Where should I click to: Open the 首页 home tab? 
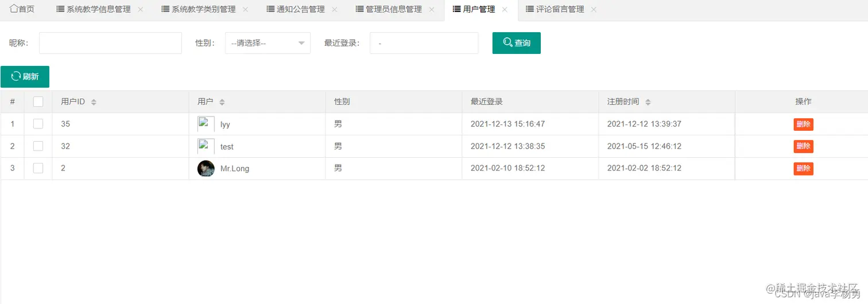[x=22, y=9]
